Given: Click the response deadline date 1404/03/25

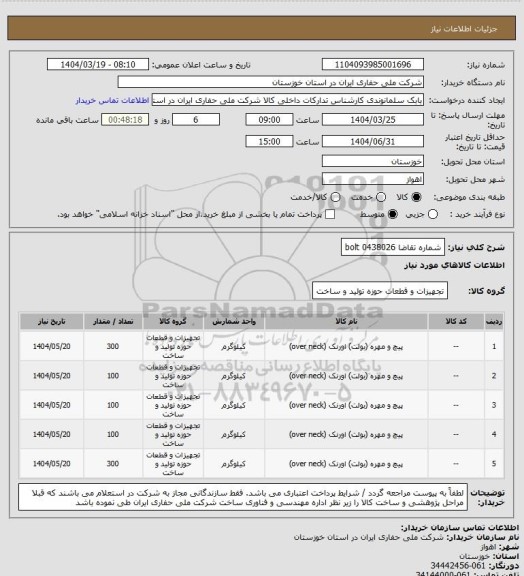Looking at the screenshot, I should 373,120.
